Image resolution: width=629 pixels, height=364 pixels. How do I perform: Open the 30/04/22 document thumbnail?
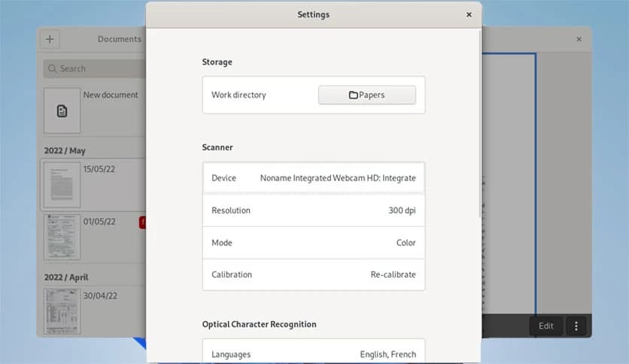pyautogui.click(x=62, y=312)
